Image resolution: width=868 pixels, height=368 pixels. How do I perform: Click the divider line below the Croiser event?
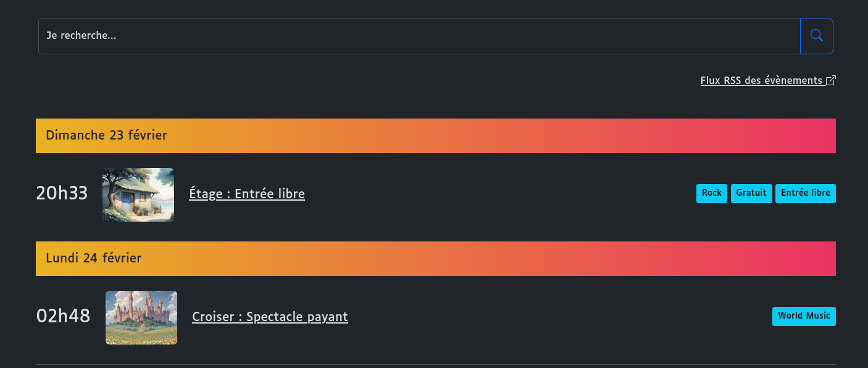[436, 365]
